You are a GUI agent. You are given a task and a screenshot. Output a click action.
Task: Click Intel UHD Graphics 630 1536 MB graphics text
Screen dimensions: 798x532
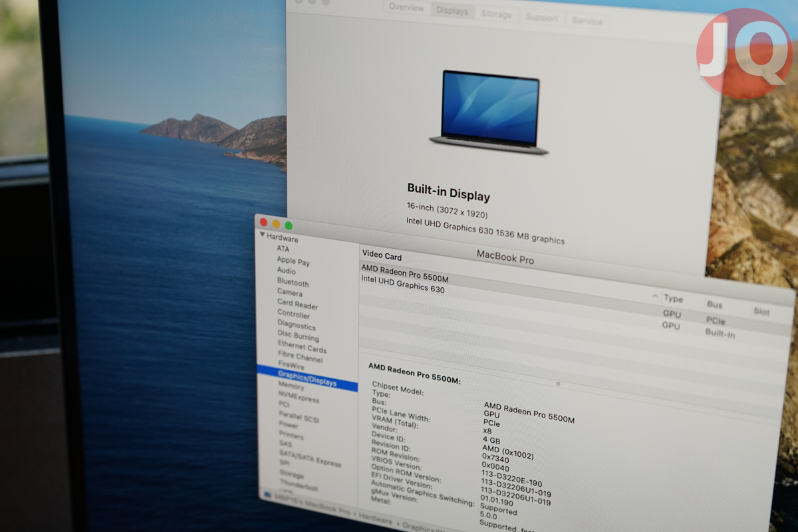tap(485, 230)
